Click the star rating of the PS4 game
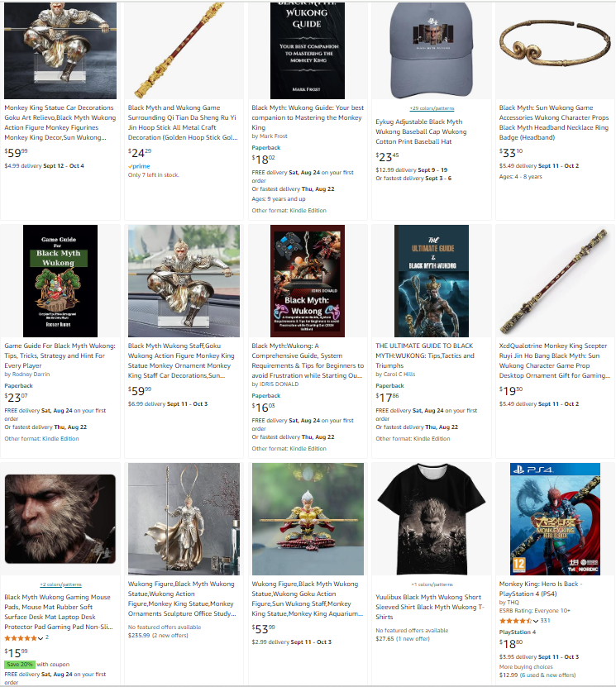 click(x=516, y=621)
